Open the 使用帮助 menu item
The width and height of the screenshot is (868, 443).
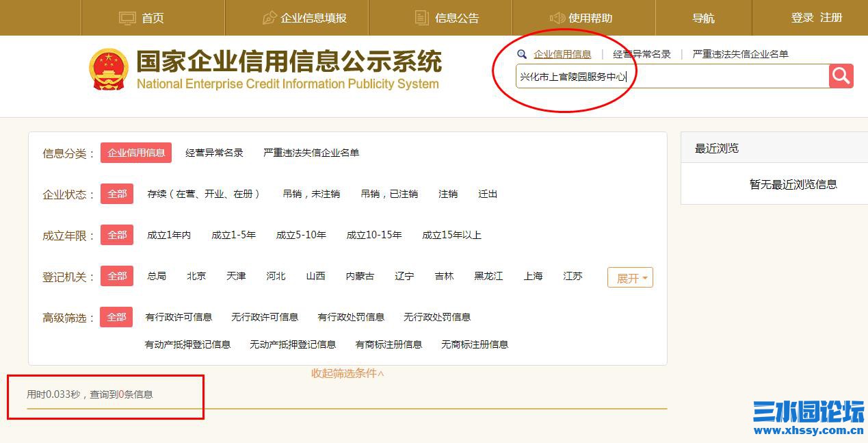[590, 18]
